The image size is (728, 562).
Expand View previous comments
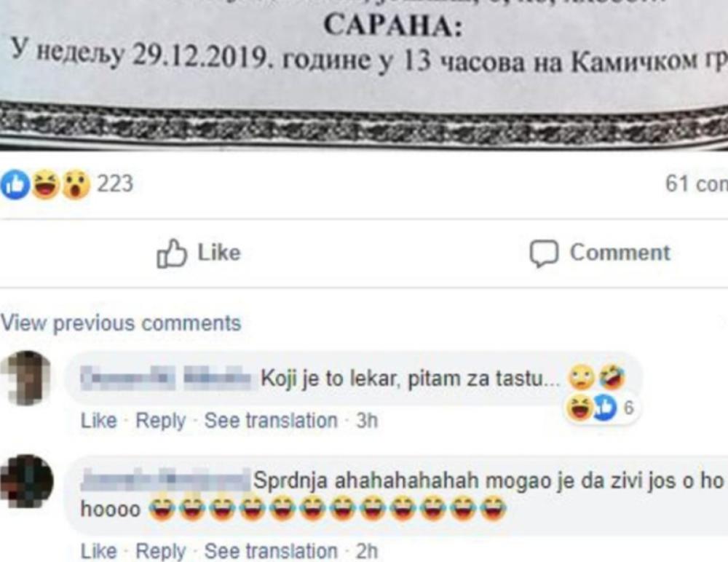(121, 323)
